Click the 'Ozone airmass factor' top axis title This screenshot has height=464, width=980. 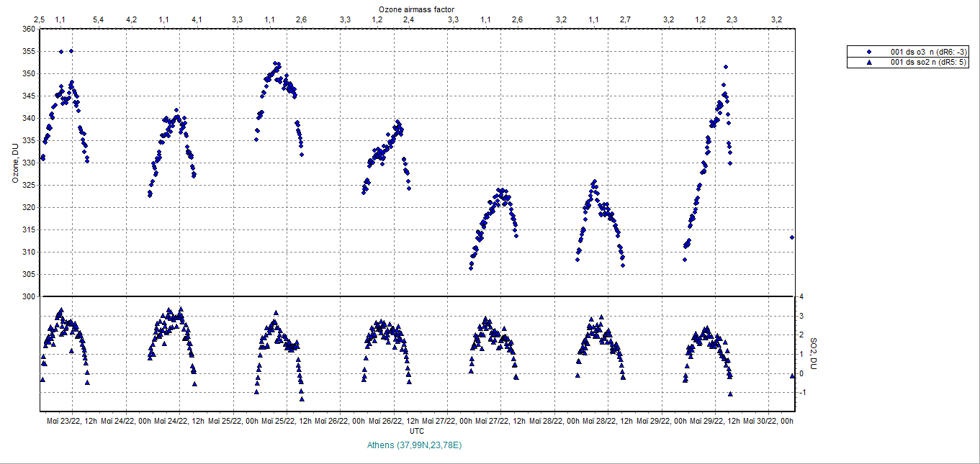[417, 7]
